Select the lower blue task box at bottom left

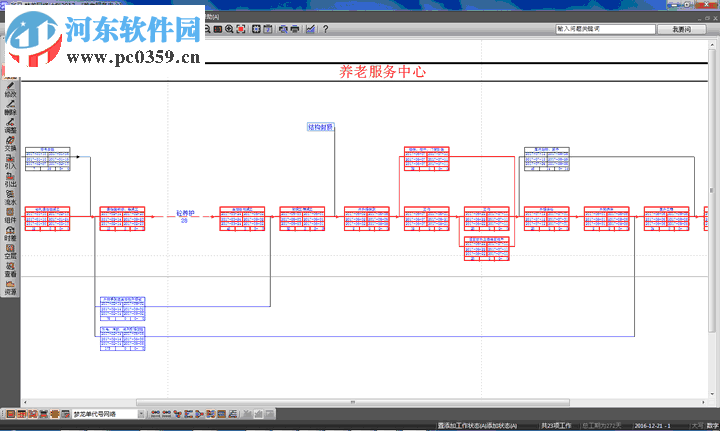[x=123, y=339]
